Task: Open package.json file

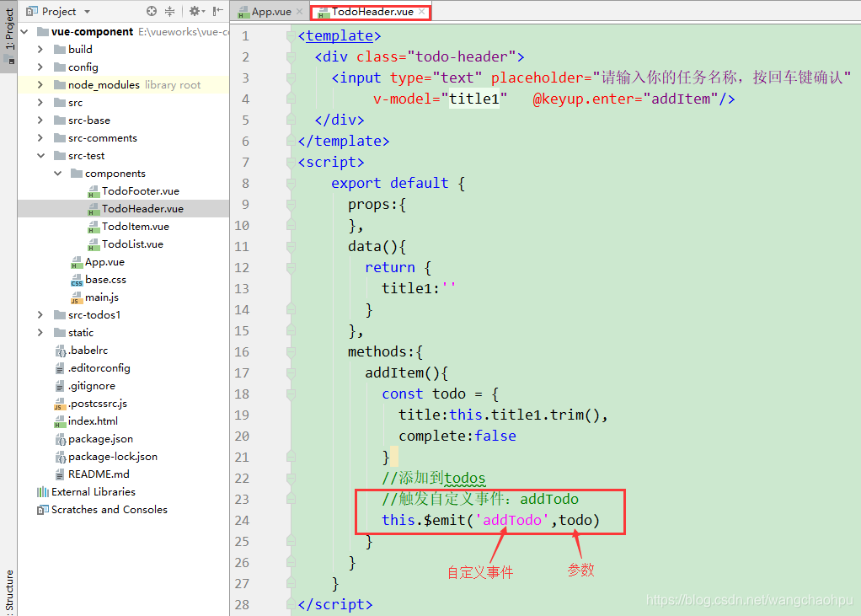Action: 100,439
